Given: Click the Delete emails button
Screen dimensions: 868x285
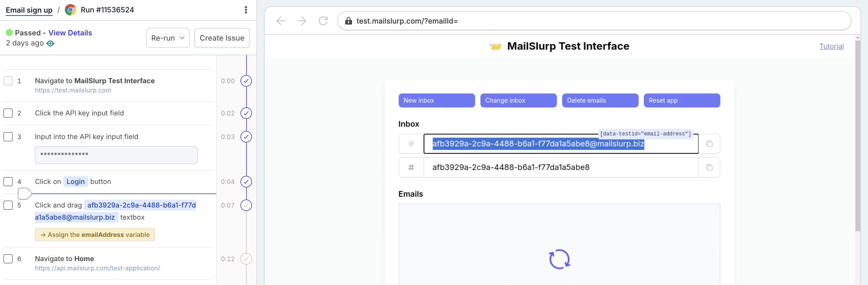Looking at the screenshot, I should 600,100.
